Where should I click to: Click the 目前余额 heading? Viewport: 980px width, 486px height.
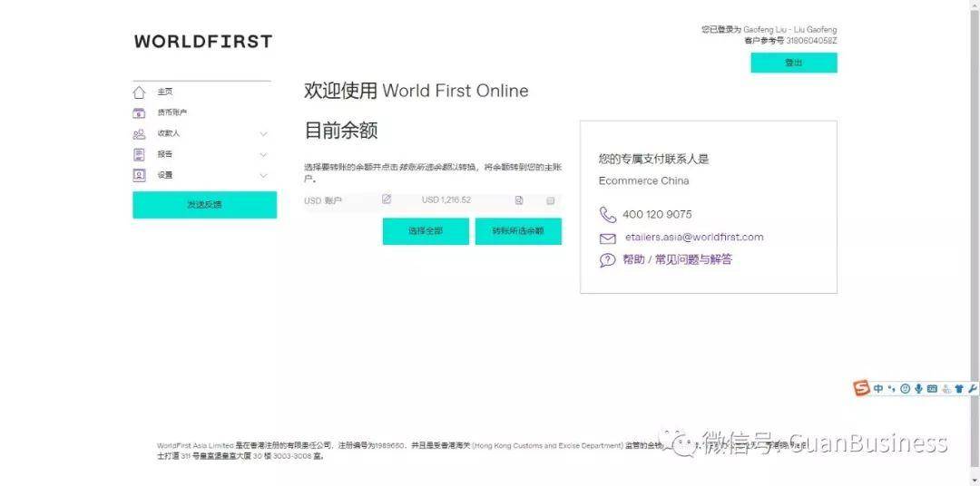(x=340, y=131)
